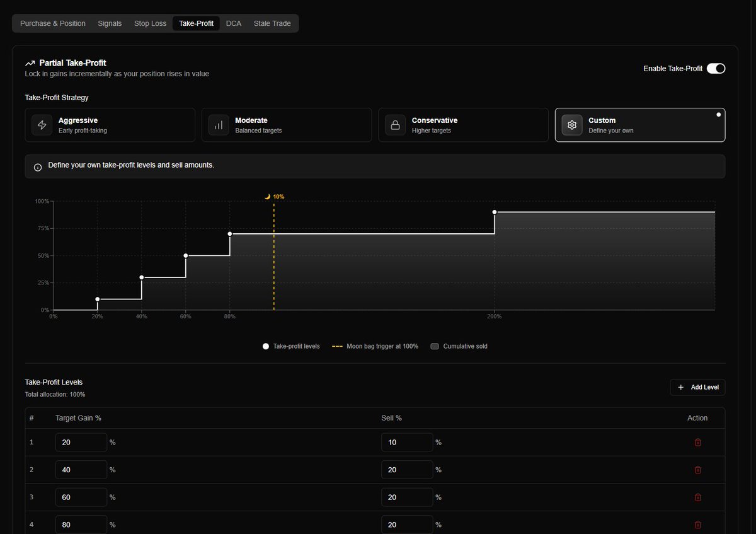Toggle the Enable Take-Profit switch

pos(716,69)
